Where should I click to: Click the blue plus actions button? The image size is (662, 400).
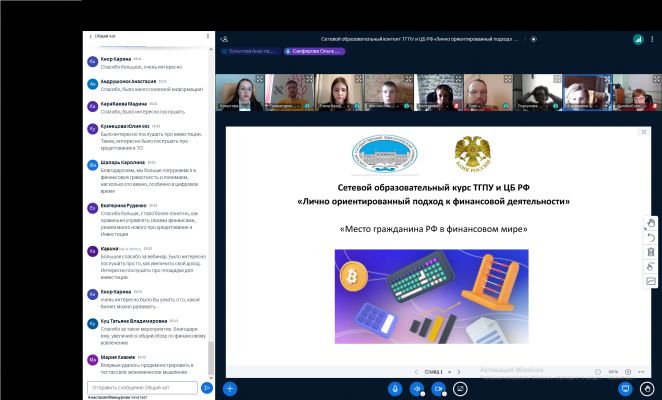click(230, 389)
